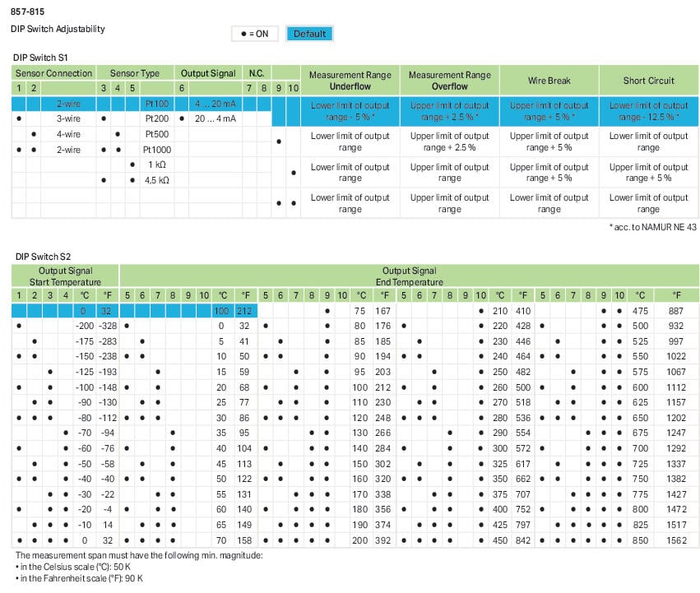Click the Measurement Range Overflow header
The height and width of the screenshot is (593, 700).
[x=449, y=81]
